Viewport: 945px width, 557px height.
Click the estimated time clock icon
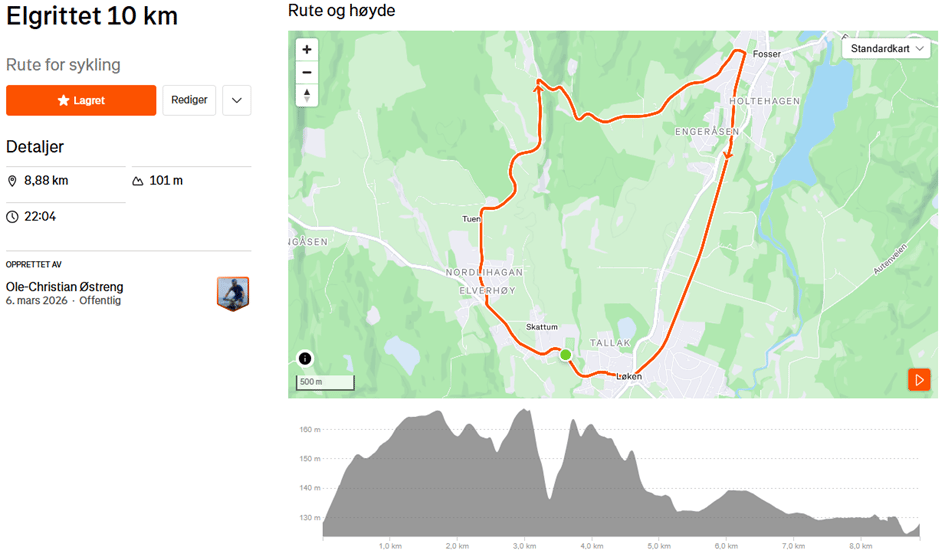click(13, 217)
